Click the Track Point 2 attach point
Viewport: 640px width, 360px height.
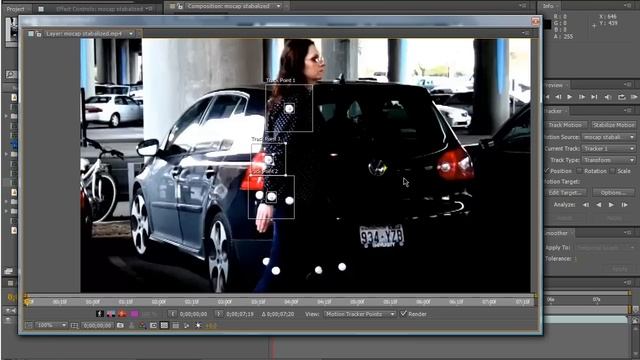(x=271, y=197)
